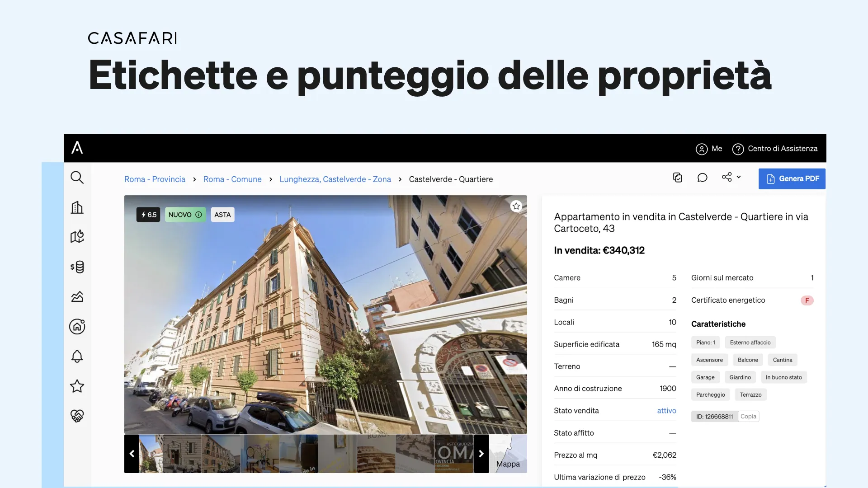Select the Colosseum thumbnail
Image resolution: width=868 pixels, height=488 pixels.
coord(376,454)
